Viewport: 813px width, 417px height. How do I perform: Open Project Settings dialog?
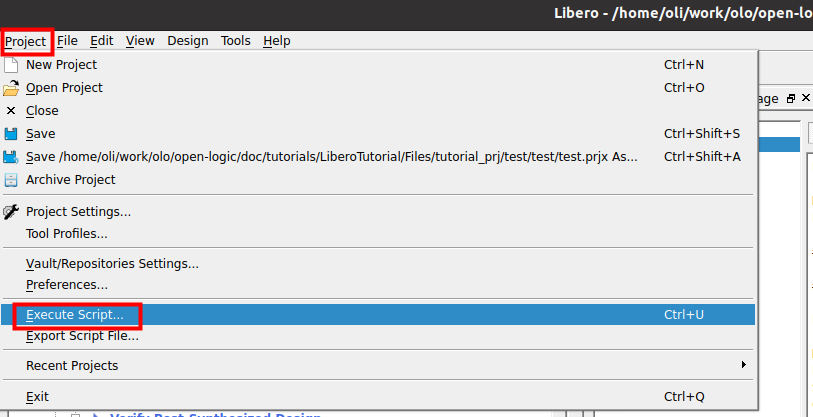pos(377,212)
